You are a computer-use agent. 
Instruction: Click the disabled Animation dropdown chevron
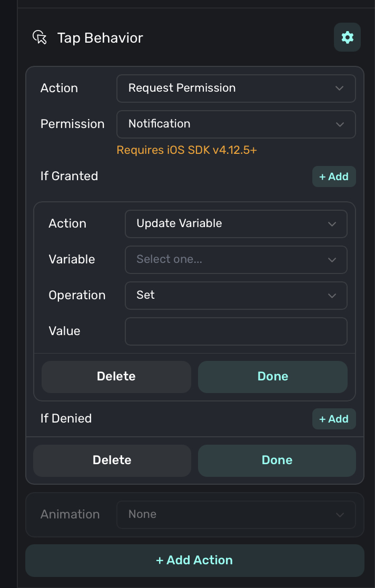click(x=340, y=514)
